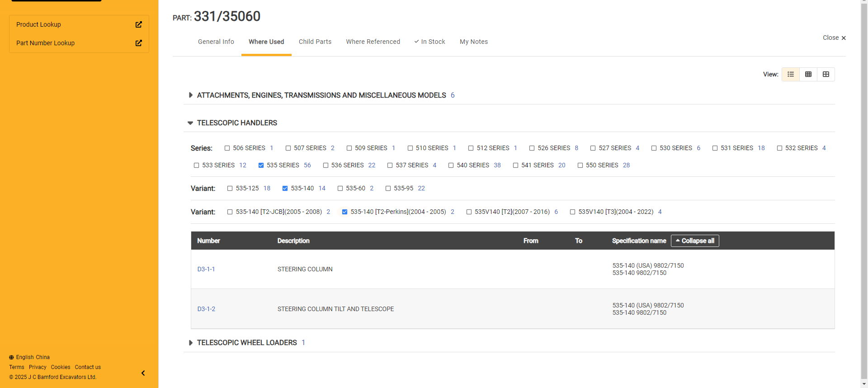Open Part Number Lookup external link icon
The height and width of the screenshot is (388, 868).
pos(139,43)
